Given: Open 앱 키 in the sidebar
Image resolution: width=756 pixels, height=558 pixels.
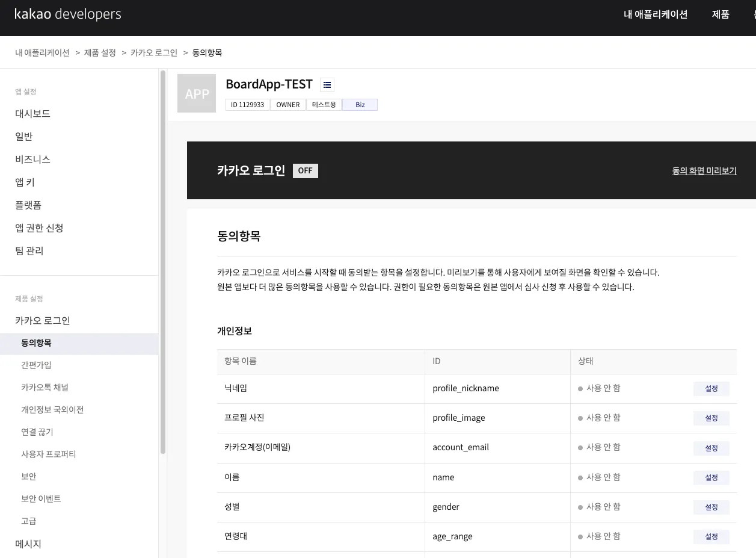Looking at the screenshot, I should [x=25, y=182].
